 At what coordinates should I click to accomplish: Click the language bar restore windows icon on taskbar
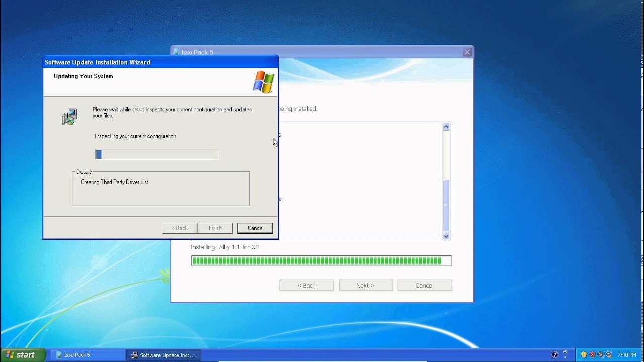click(565, 352)
